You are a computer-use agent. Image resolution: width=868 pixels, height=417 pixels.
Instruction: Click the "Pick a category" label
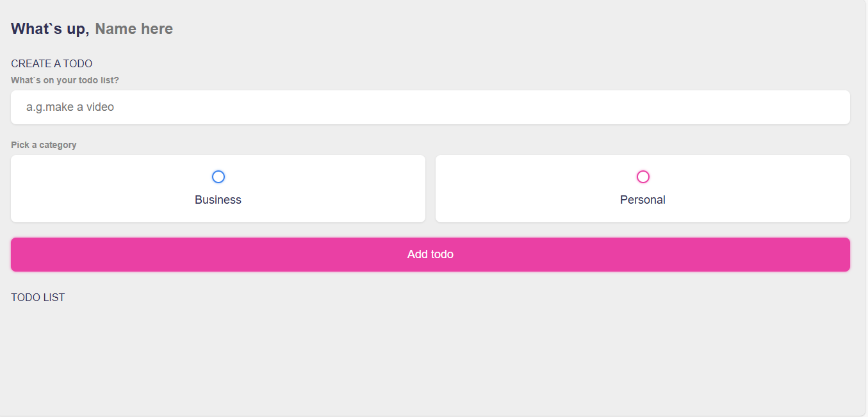coord(44,145)
